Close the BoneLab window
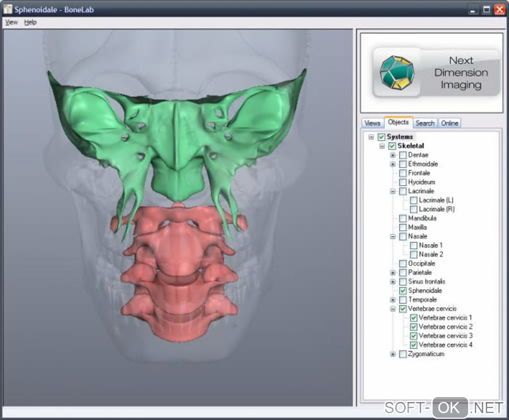The width and height of the screenshot is (509, 420). (x=500, y=10)
